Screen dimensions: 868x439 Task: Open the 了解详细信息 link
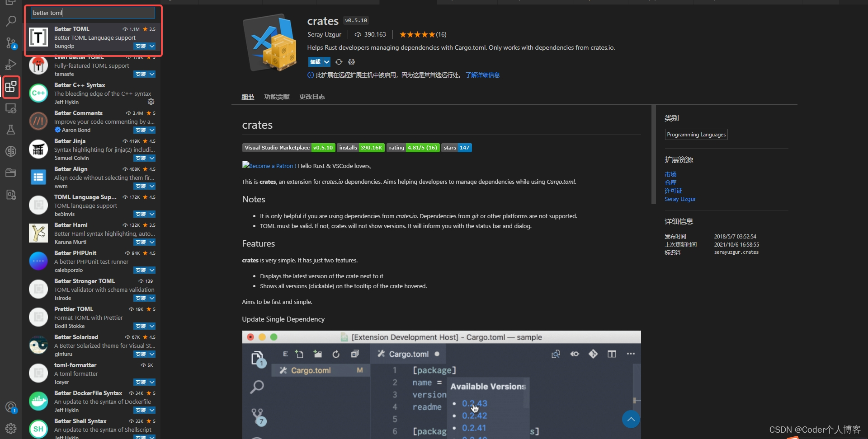pos(483,75)
